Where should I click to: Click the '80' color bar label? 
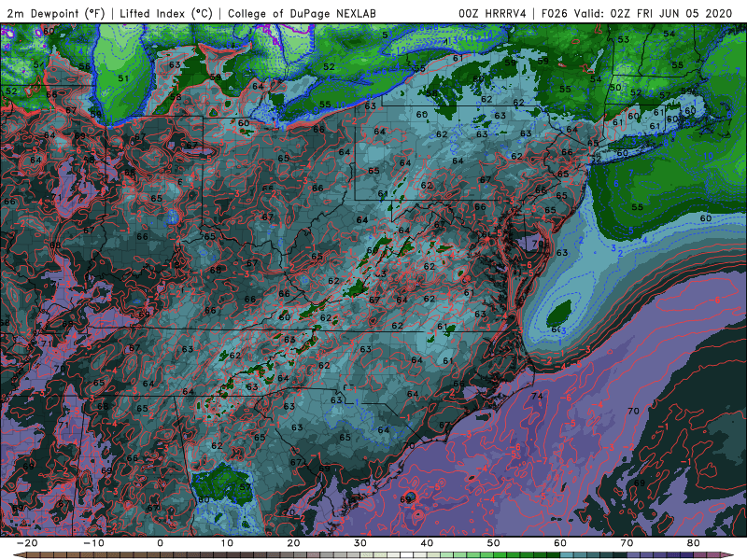[x=694, y=543]
